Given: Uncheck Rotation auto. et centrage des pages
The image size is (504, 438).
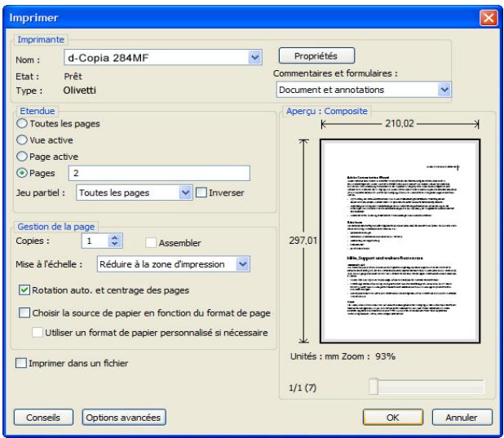Looking at the screenshot, I should [24, 289].
